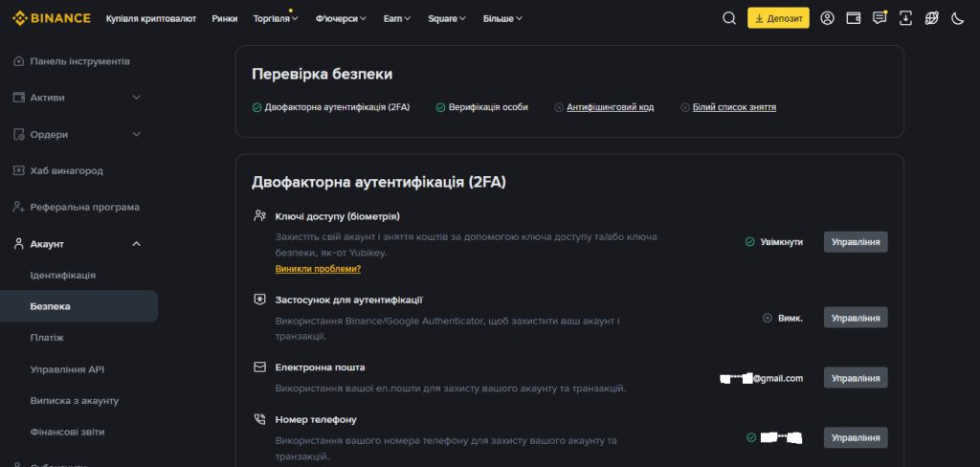Click the cross icon next to Вимк.
The image size is (980, 467).
point(768,318)
